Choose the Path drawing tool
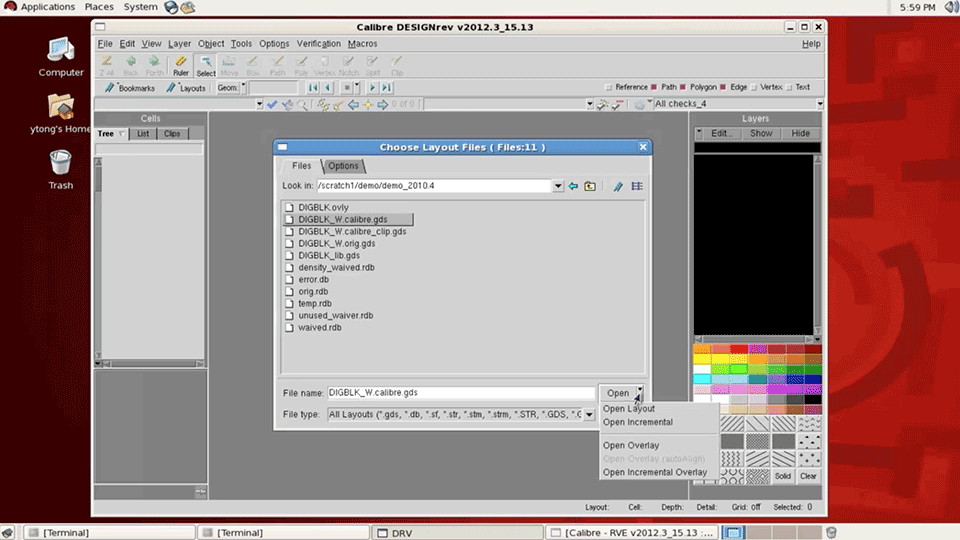This screenshot has width=960, height=540. pos(277,66)
